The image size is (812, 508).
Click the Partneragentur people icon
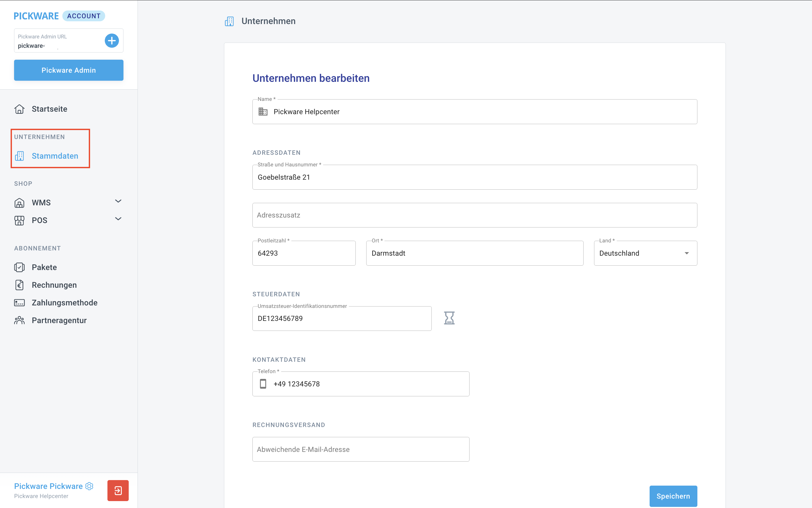[x=19, y=320]
